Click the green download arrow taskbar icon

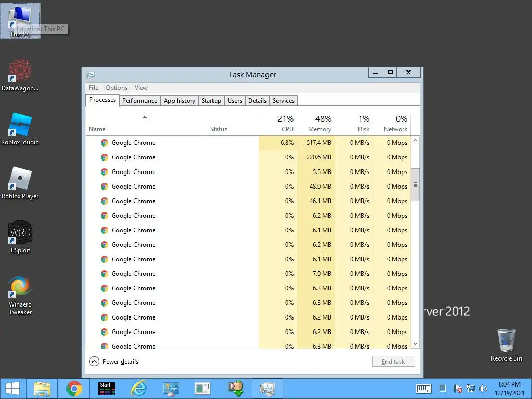point(235,389)
